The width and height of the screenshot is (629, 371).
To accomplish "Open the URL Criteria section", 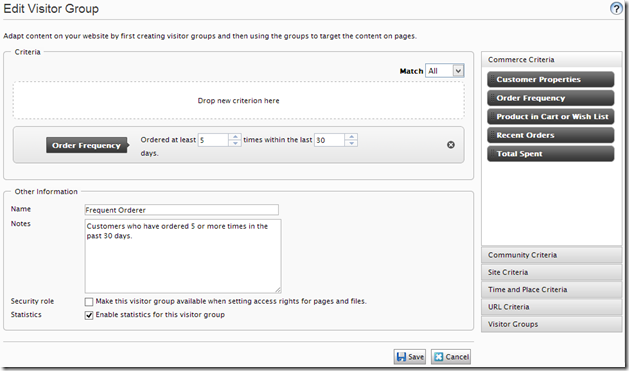I will point(552,307).
